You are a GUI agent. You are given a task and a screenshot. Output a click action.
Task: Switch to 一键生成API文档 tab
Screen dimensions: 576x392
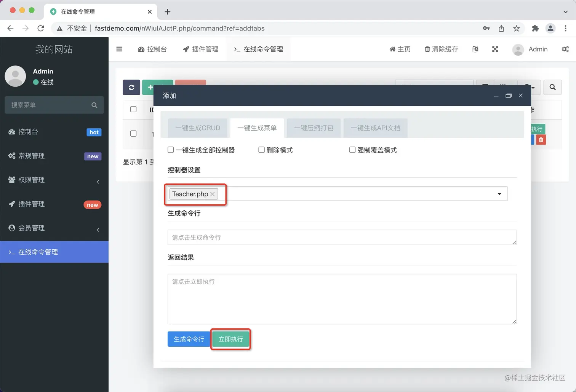(376, 128)
